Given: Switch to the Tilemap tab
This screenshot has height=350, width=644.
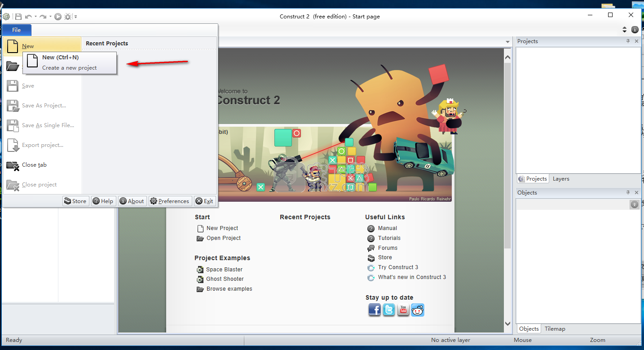Looking at the screenshot, I should click(x=555, y=329).
